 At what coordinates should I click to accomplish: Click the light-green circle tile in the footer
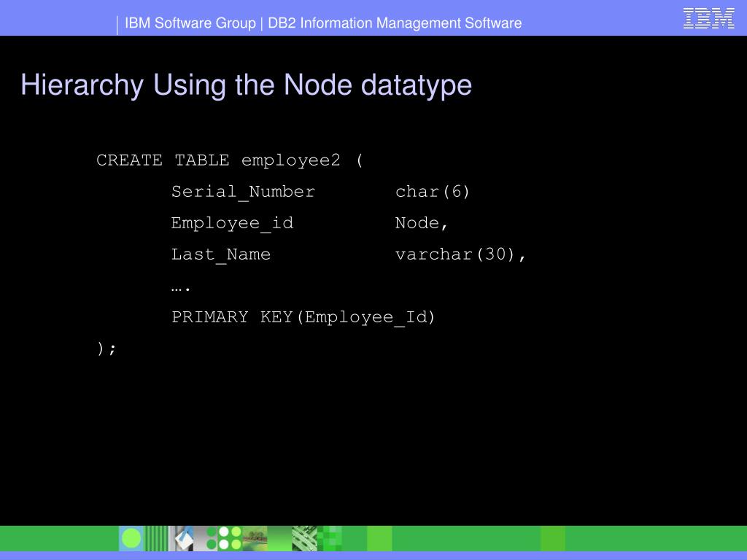pyautogui.click(x=131, y=539)
